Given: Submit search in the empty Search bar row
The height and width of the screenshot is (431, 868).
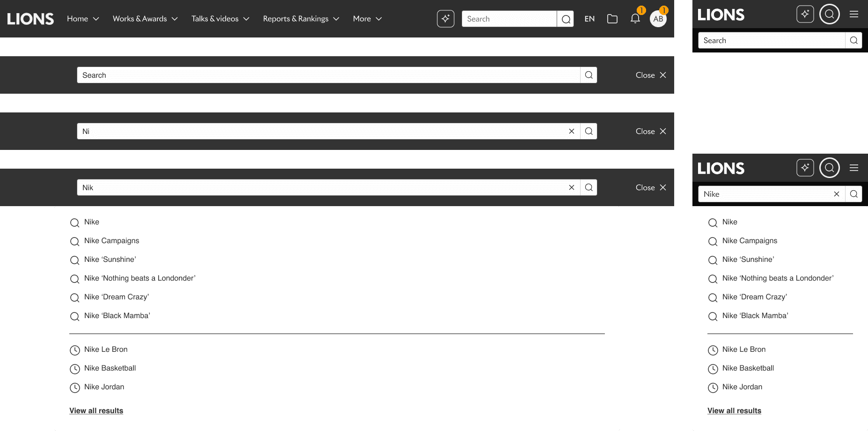Looking at the screenshot, I should (588, 75).
